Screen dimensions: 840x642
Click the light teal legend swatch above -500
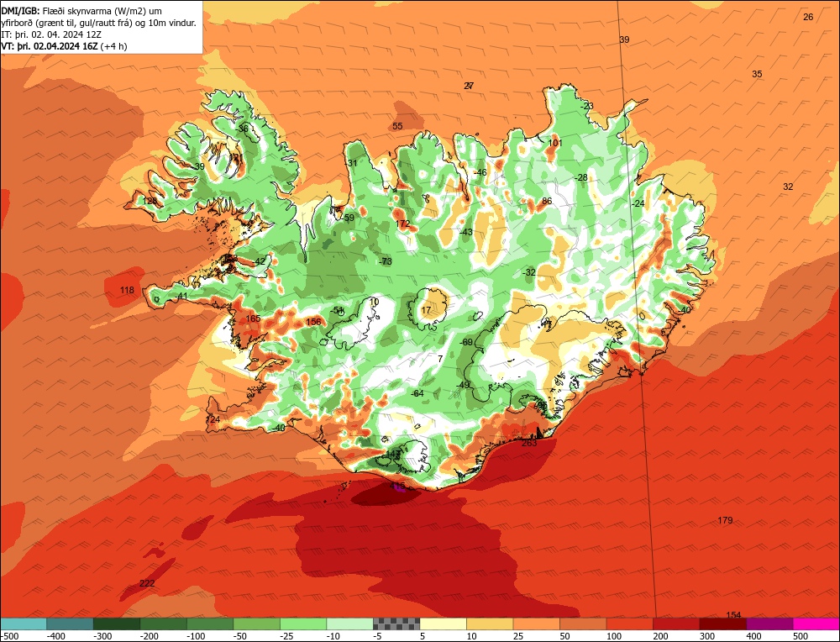coord(24,624)
